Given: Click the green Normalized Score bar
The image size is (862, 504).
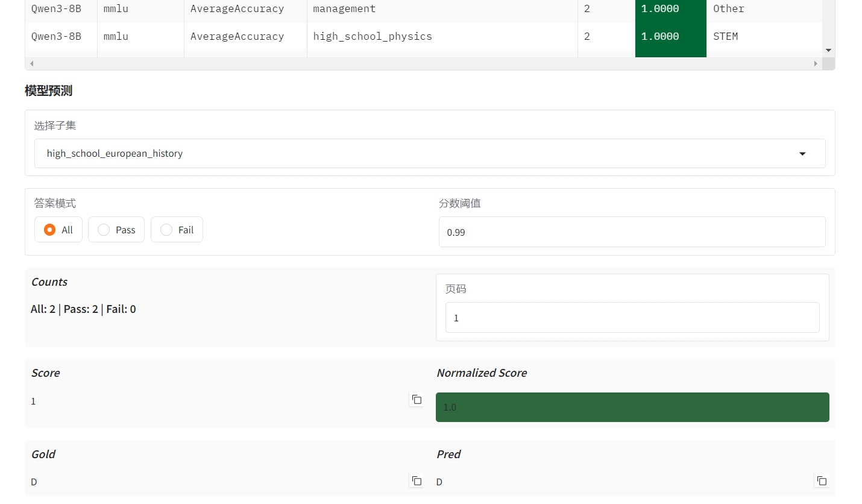Looking at the screenshot, I should click(x=632, y=407).
